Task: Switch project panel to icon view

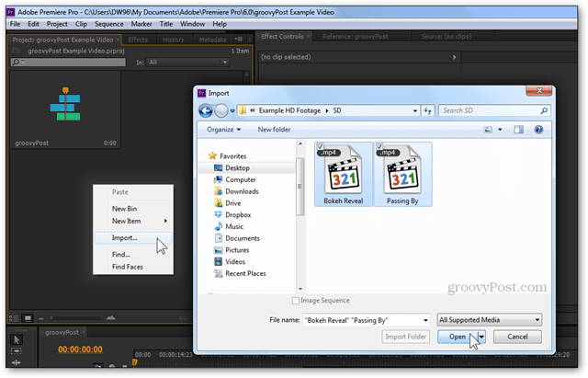Action: pyautogui.click(x=28, y=318)
